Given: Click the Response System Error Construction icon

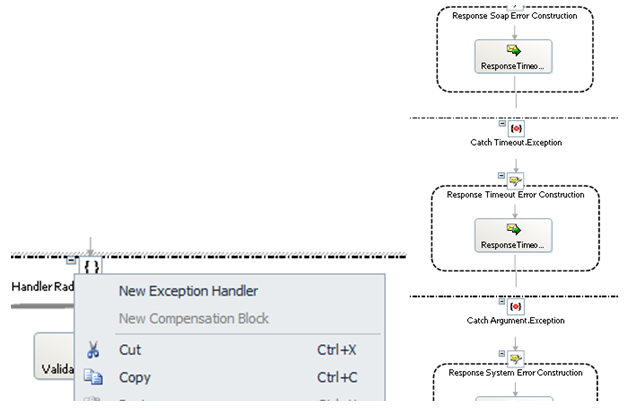Looking at the screenshot, I should [x=516, y=359].
